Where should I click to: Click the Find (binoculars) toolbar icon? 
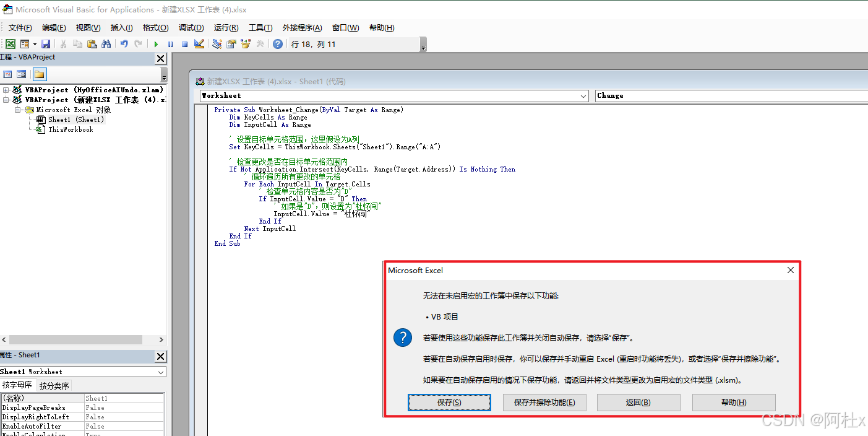(106, 44)
